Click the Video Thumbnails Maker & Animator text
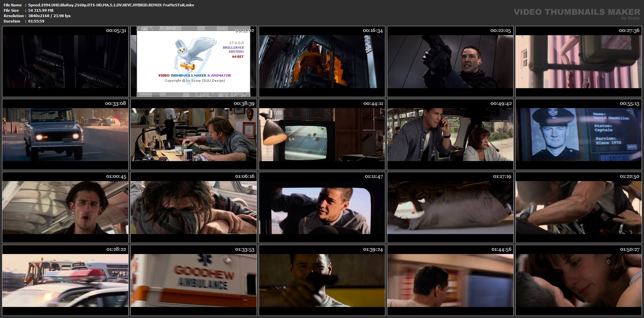The height and width of the screenshot is (318, 644). tap(195, 76)
